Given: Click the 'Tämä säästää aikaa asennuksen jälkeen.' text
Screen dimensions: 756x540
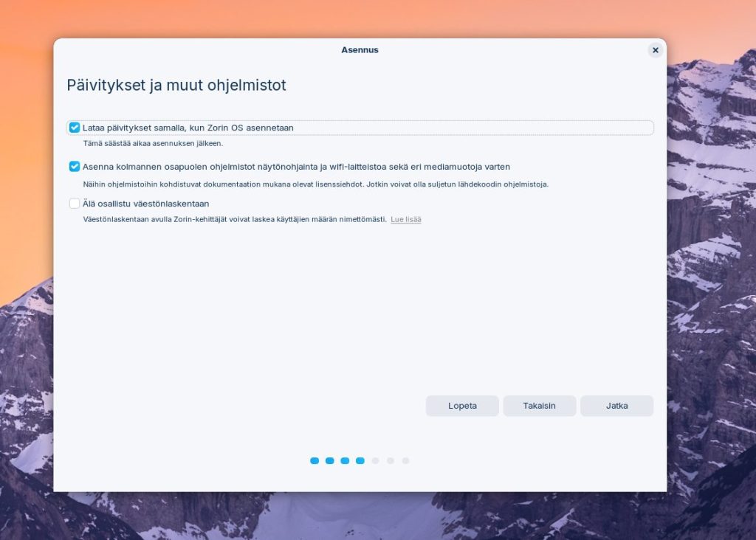Looking at the screenshot, I should (x=153, y=144).
